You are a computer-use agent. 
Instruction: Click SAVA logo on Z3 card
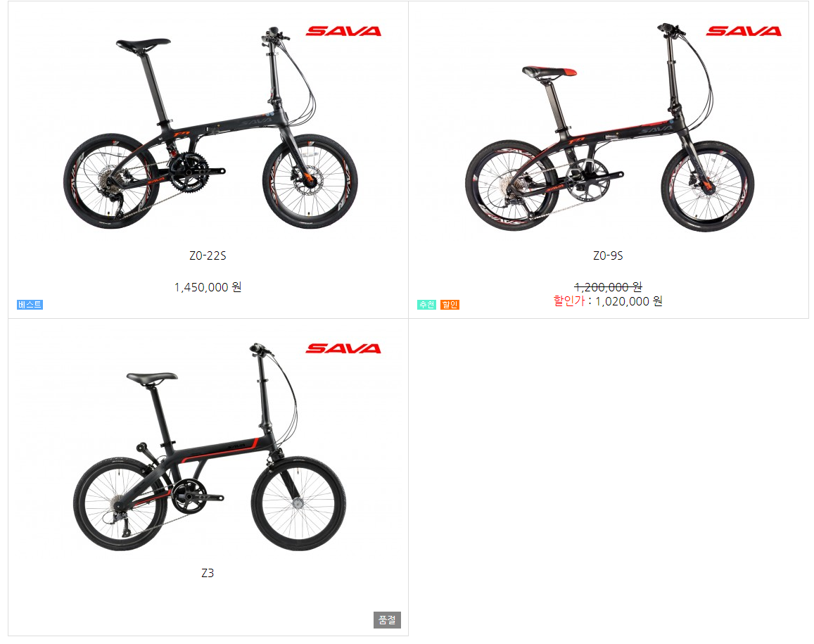point(343,348)
